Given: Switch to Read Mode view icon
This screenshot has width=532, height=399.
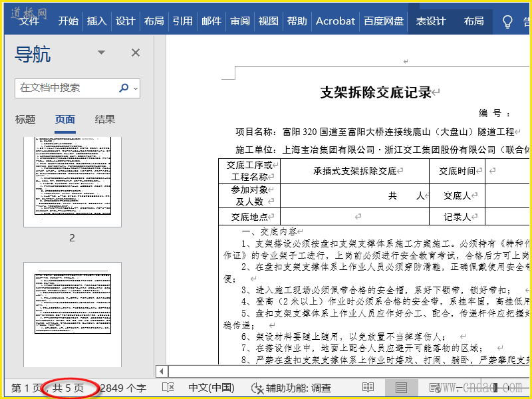Looking at the screenshot, I should click(x=368, y=388).
